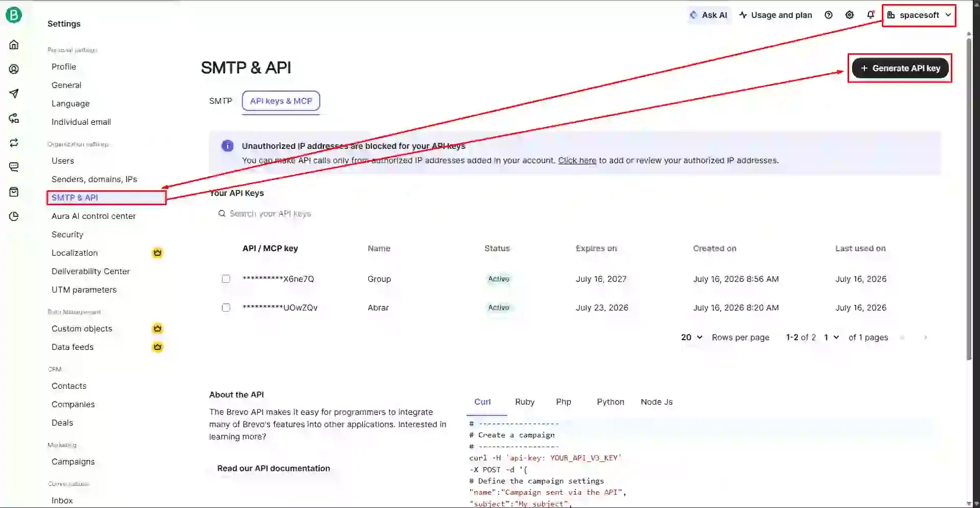Click the Brevo logo icon

[x=14, y=15]
